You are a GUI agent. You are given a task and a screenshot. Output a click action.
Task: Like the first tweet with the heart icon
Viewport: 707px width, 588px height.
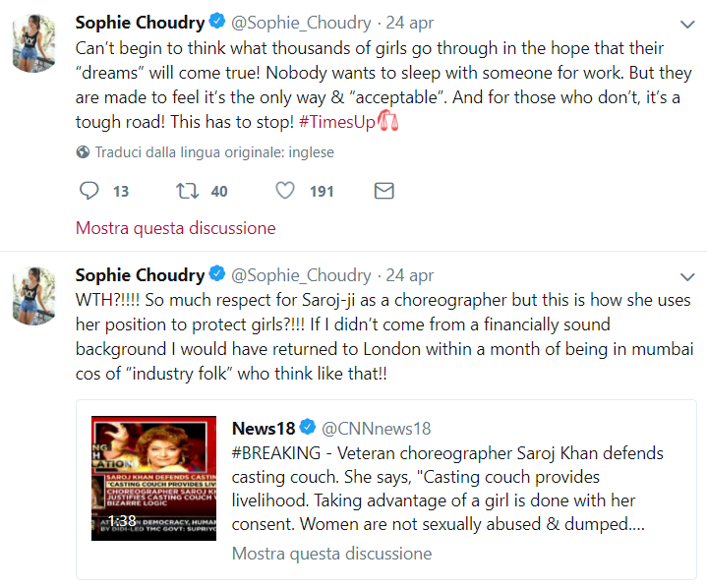pos(285,191)
